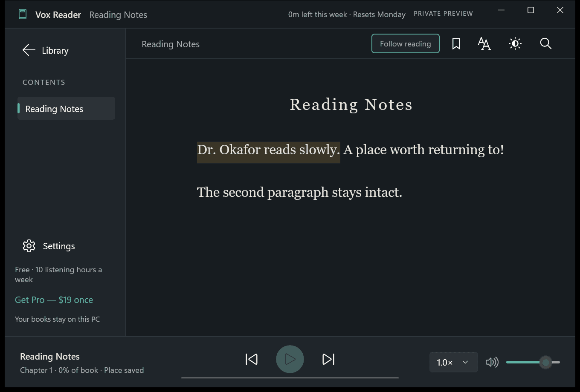The width and height of the screenshot is (580, 392).
Task: Toggle the Follow reading button
Action: pyautogui.click(x=406, y=43)
